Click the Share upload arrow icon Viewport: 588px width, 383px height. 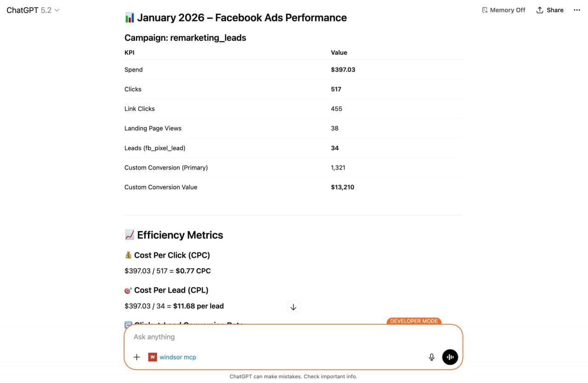coord(540,10)
